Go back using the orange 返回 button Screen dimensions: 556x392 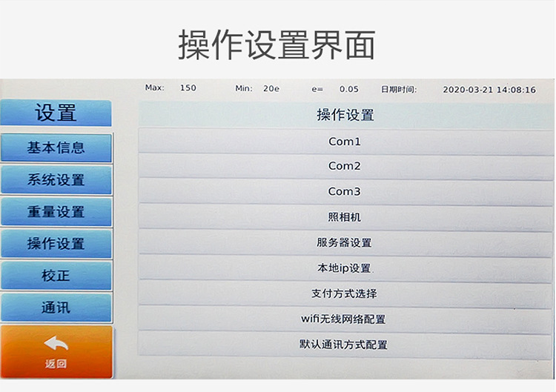click(56, 351)
